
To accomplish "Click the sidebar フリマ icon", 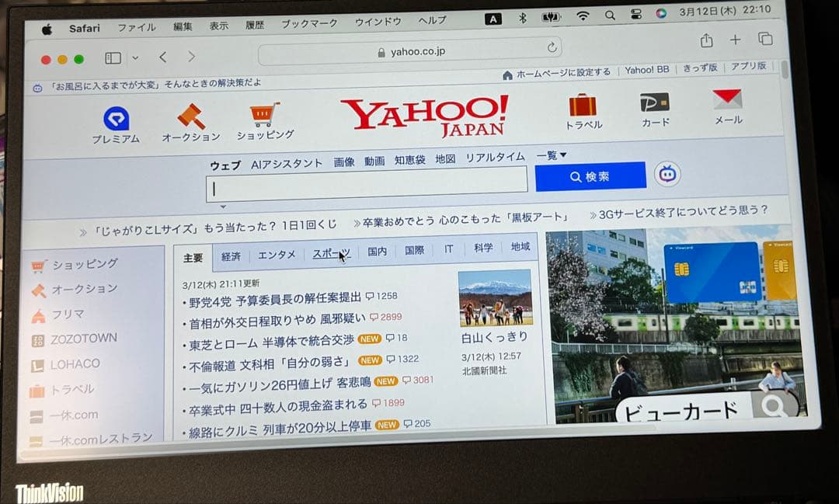I will (38, 316).
